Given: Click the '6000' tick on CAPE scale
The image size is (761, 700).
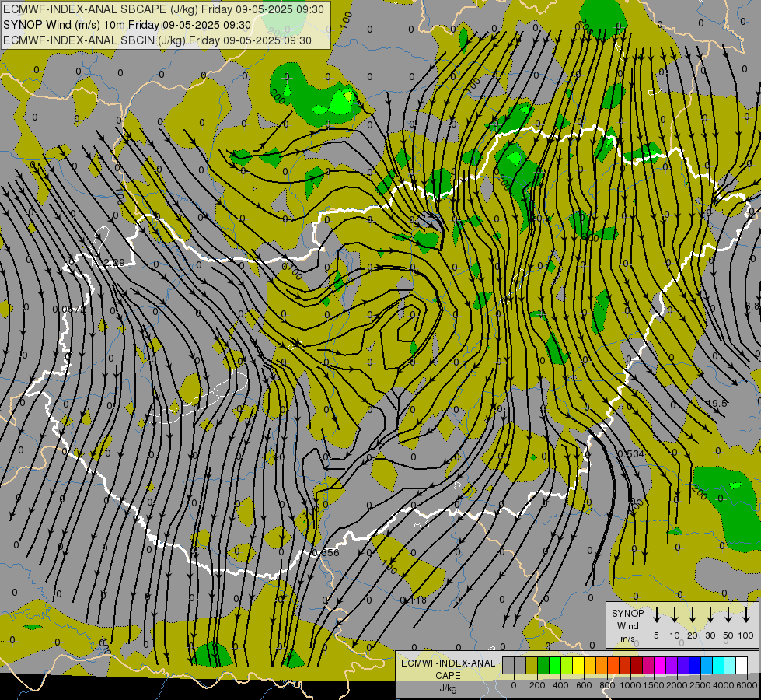Looking at the screenshot, I should 748,685.
